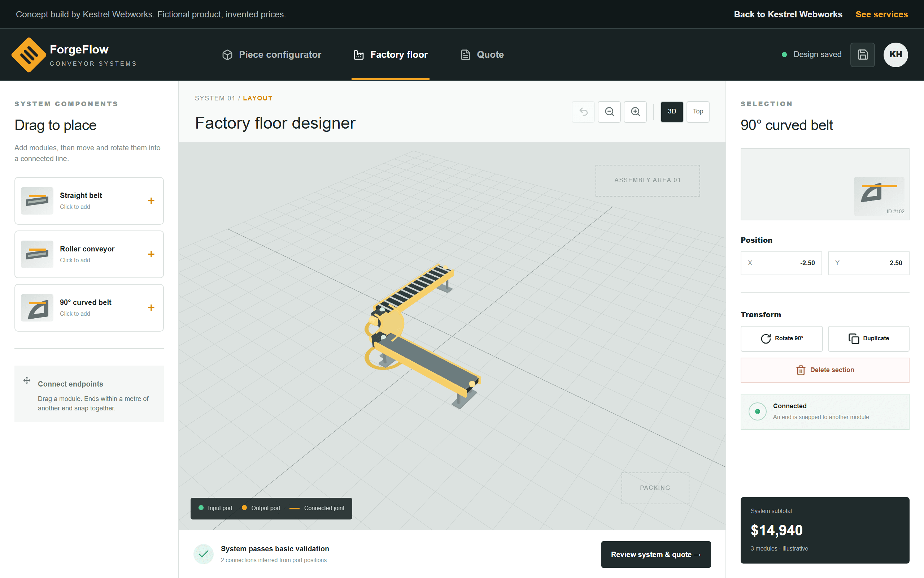Click the undo arrow button
This screenshot has height=578, width=924.
click(x=583, y=112)
